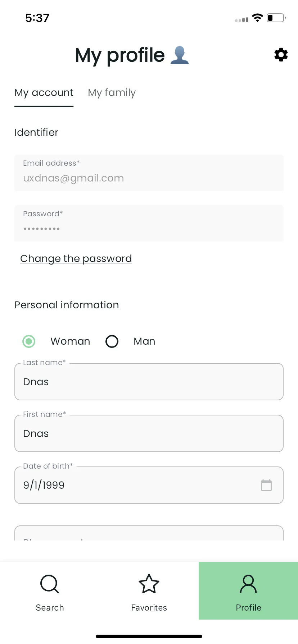Click the profile avatar next to My profile
Screen dimensions: 298x644
pos(180,55)
